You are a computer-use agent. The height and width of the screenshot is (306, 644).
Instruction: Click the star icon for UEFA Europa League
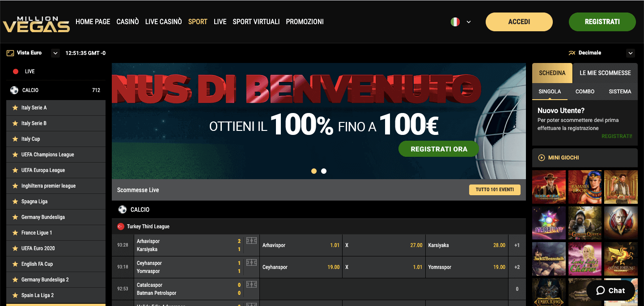[15, 170]
